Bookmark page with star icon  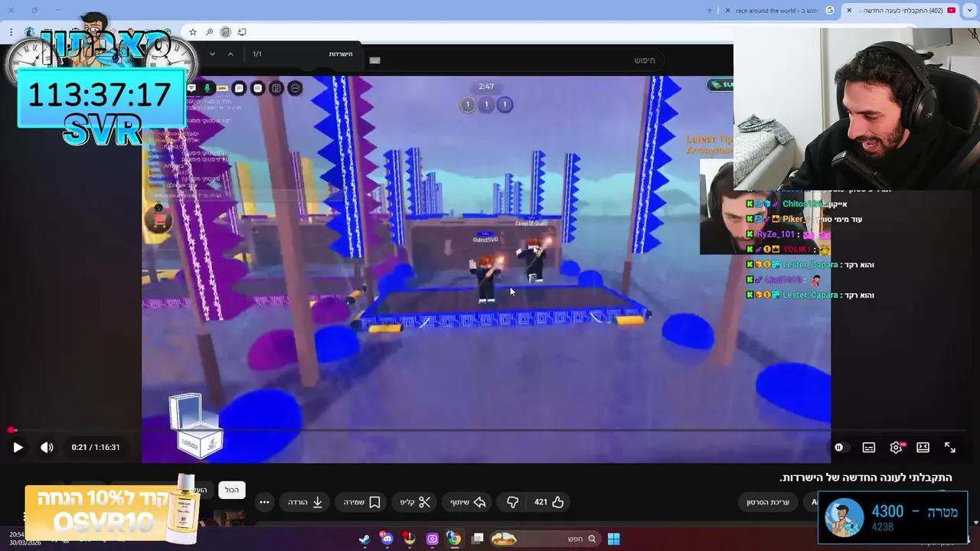(x=193, y=32)
